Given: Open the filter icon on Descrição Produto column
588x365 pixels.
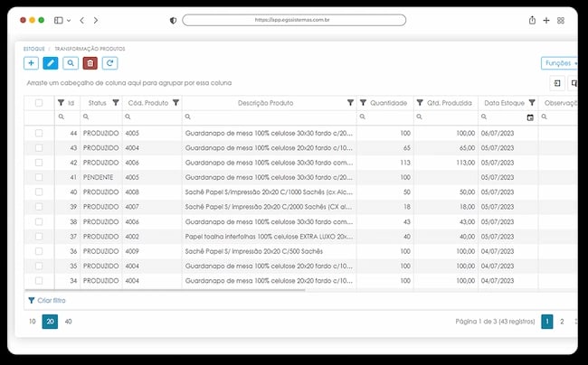Looking at the screenshot, I should [350, 103].
